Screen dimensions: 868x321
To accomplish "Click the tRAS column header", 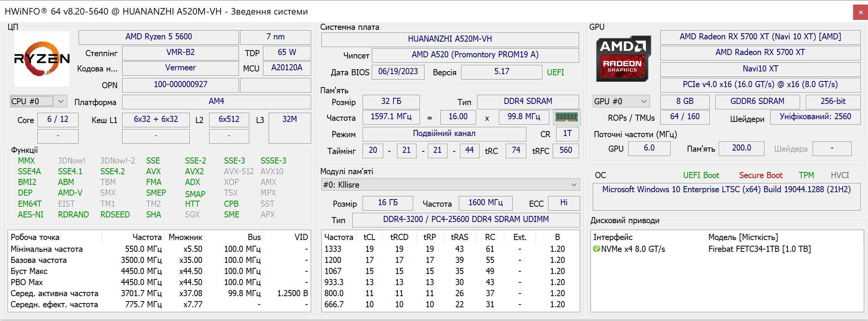I will coord(460,237).
